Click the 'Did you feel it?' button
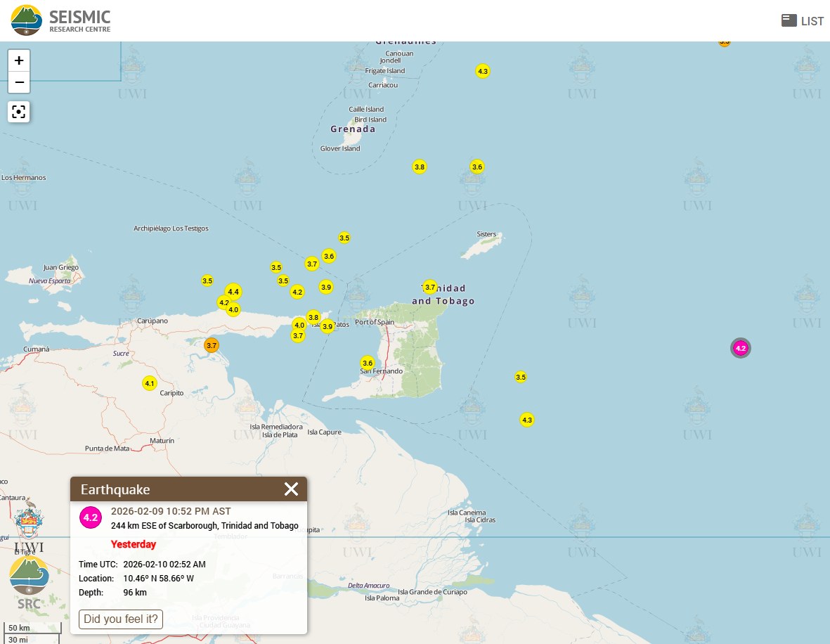 click(121, 619)
